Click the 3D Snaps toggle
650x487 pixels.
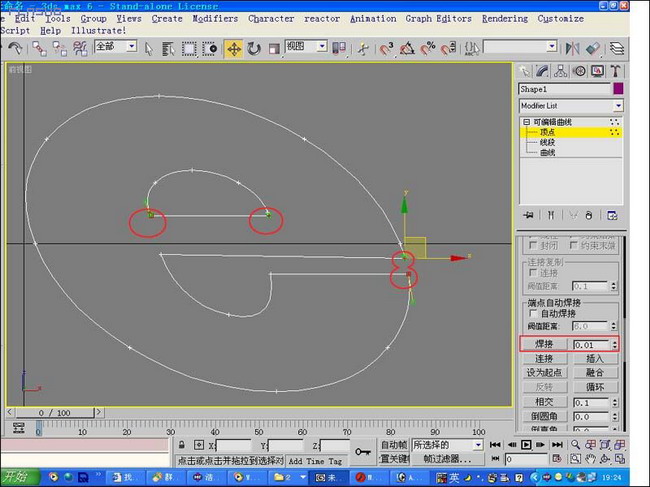[x=386, y=49]
